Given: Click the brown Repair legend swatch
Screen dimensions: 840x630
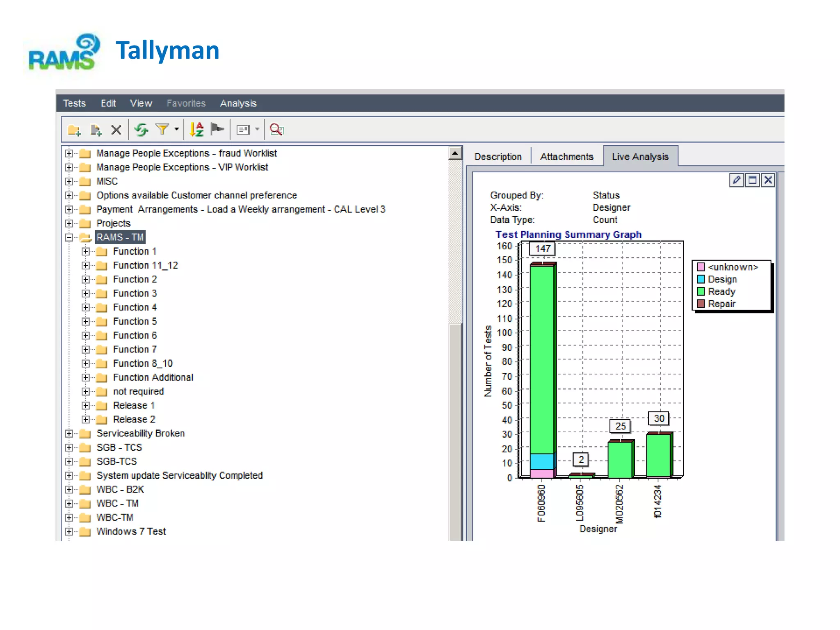Looking at the screenshot, I should point(701,304).
